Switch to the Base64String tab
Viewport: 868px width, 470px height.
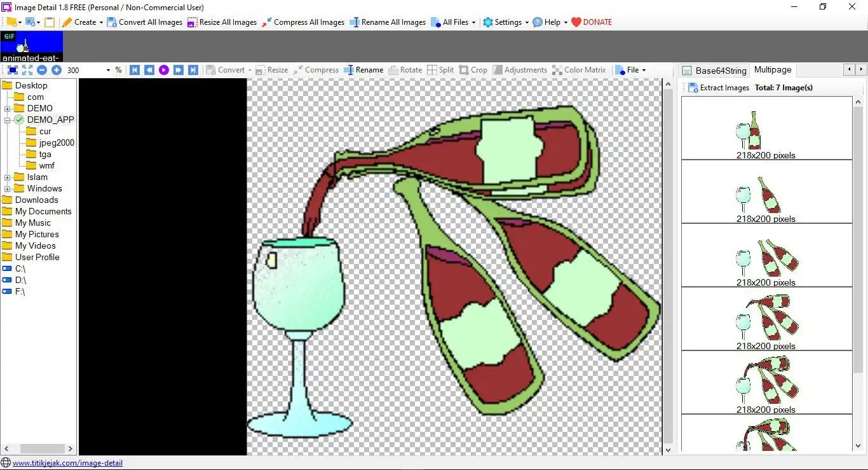[x=714, y=70]
